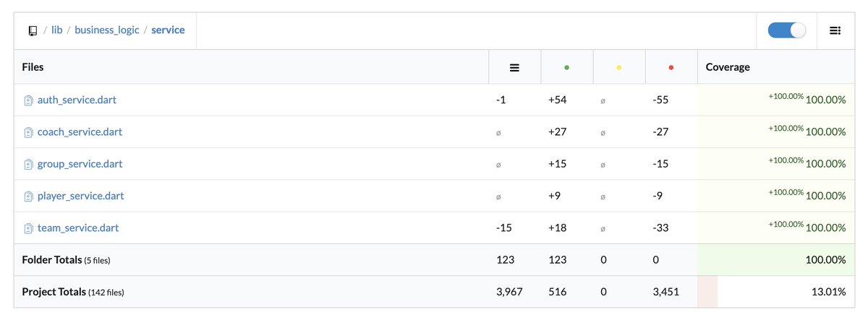Click coverage 100.00% in team_service.dart row

tap(825, 228)
